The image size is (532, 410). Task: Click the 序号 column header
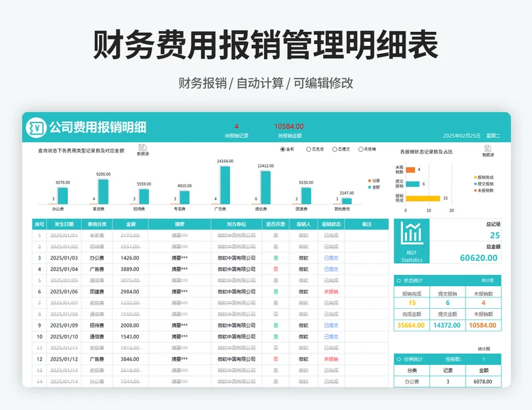tap(39, 224)
